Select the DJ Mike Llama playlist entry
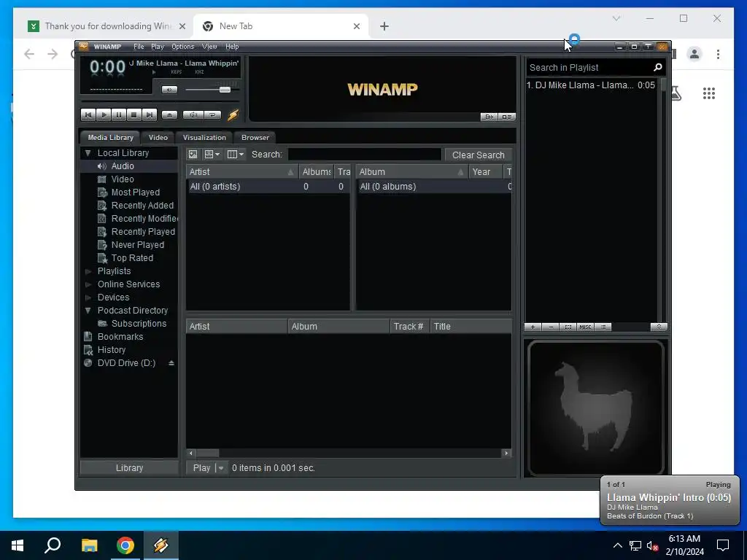The image size is (747, 560). 591,85
